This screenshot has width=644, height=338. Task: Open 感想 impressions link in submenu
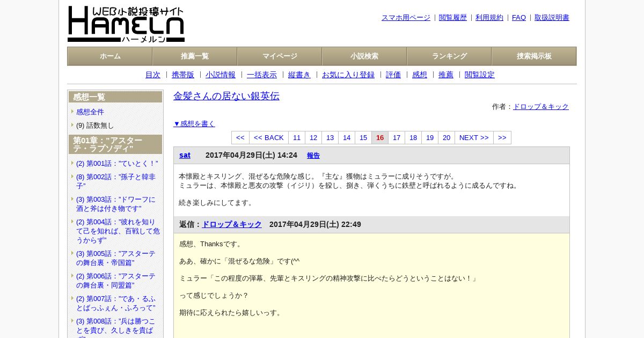pyautogui.click(x=420, y=75)
